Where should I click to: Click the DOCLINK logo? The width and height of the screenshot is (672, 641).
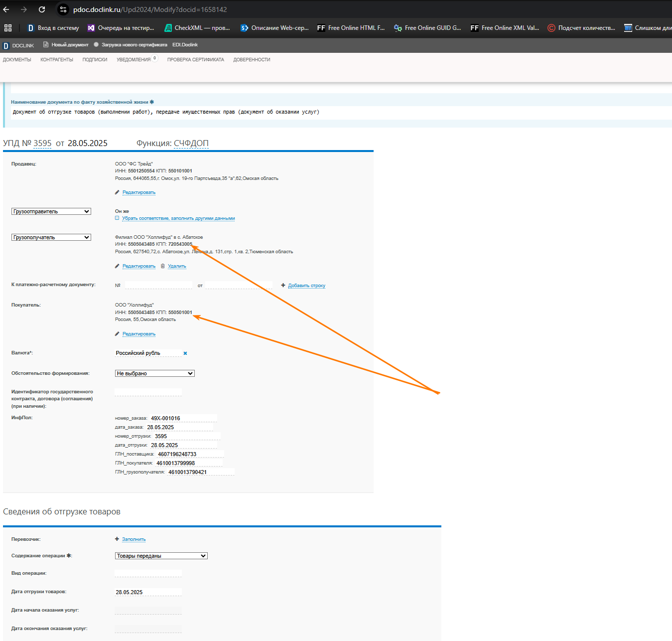[18, 45]
